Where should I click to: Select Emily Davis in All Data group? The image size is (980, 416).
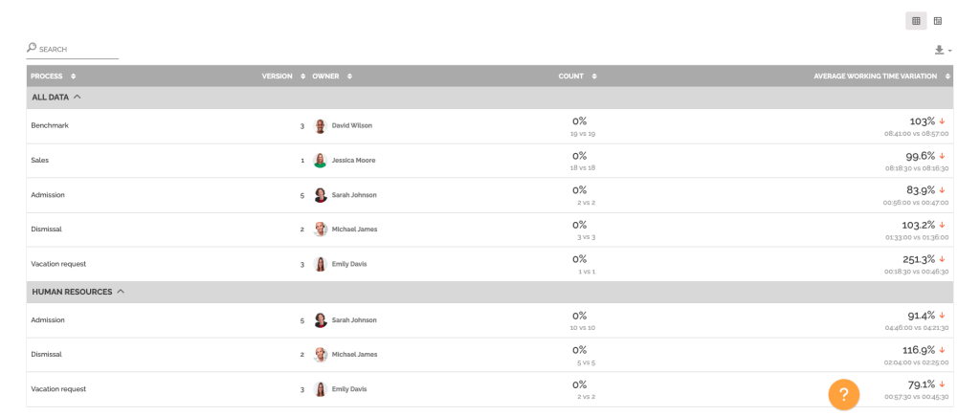pyautogui.click(x=348, y=264)
